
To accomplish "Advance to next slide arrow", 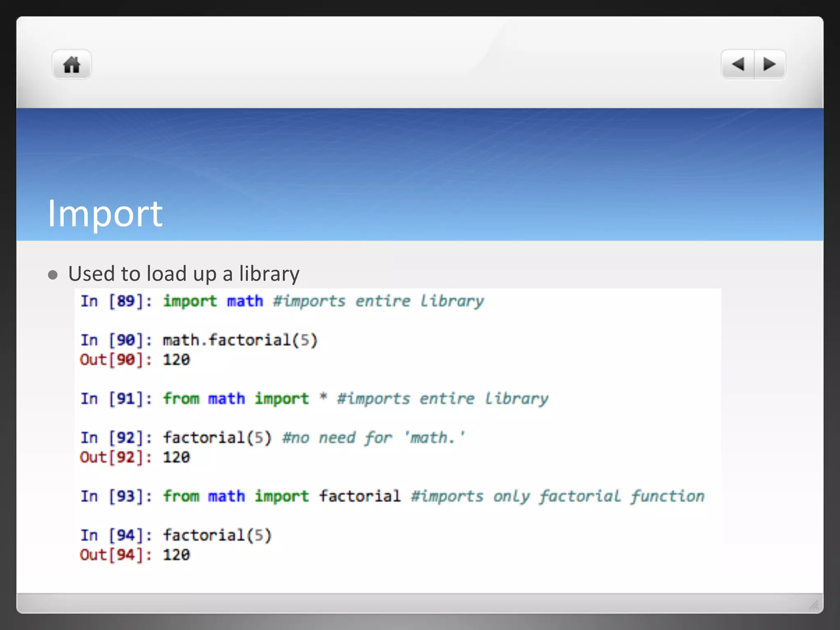I will (770, 64).
